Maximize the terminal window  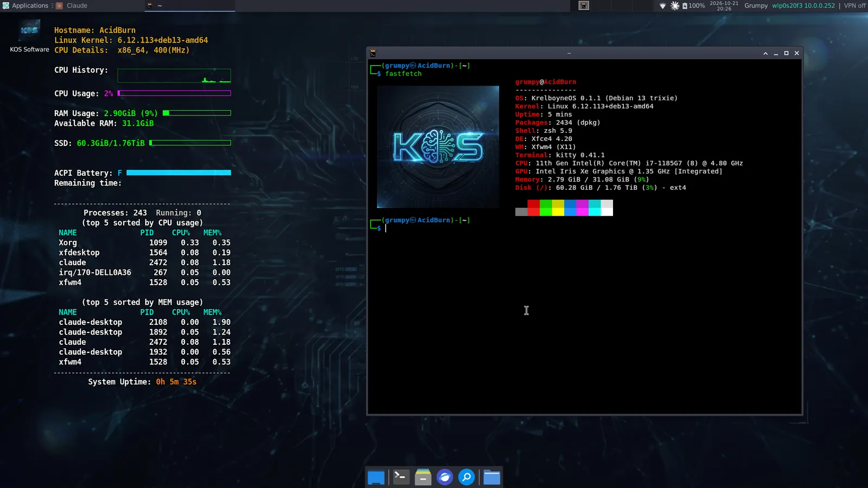786,53
